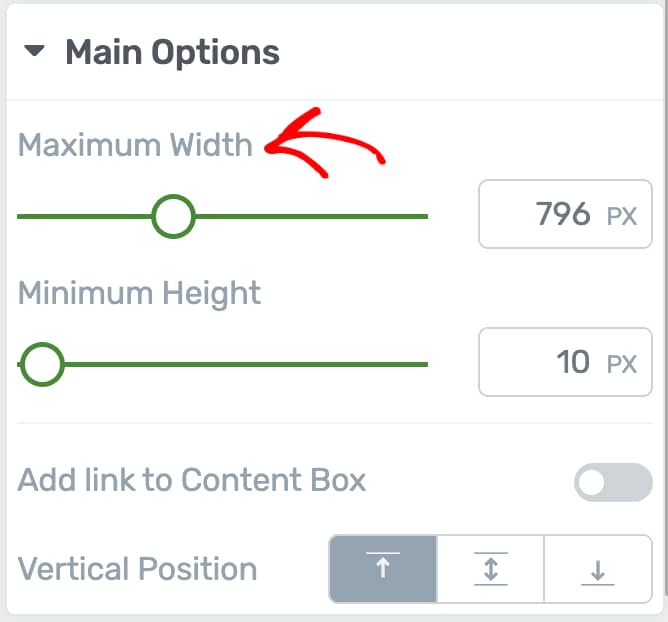Viewport: 668px width, 622px height.
Task: Select top vertical position icon
Action: point(383,570)
